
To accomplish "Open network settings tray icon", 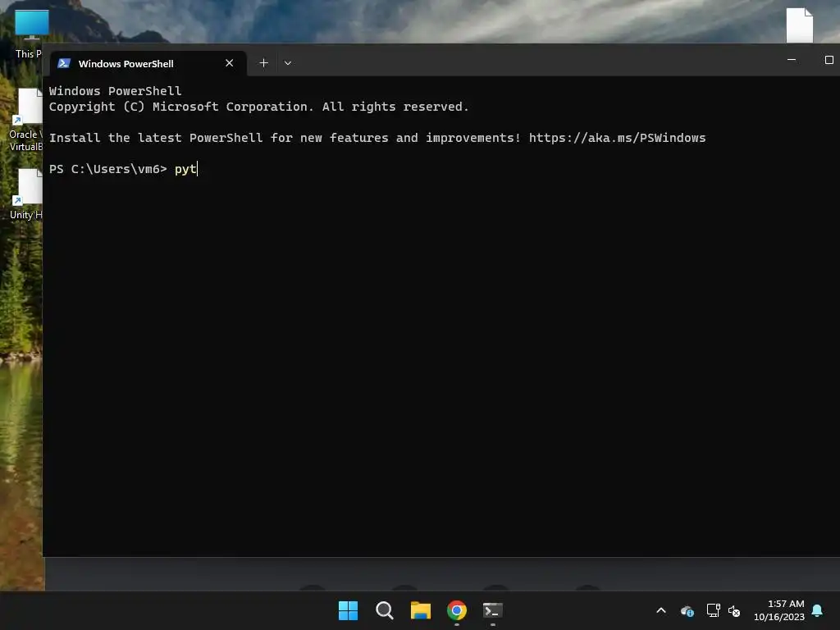I will pos(713,610).
